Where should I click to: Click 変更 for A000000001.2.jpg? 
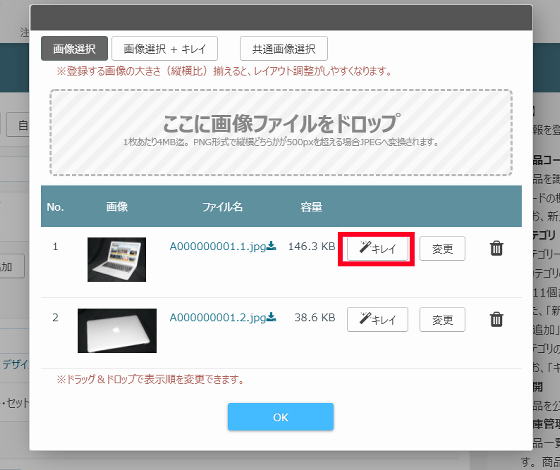click(442, 319)
